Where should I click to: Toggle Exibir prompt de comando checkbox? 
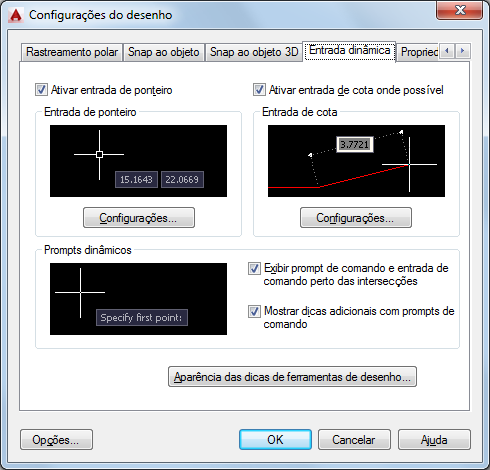[254, 269]
